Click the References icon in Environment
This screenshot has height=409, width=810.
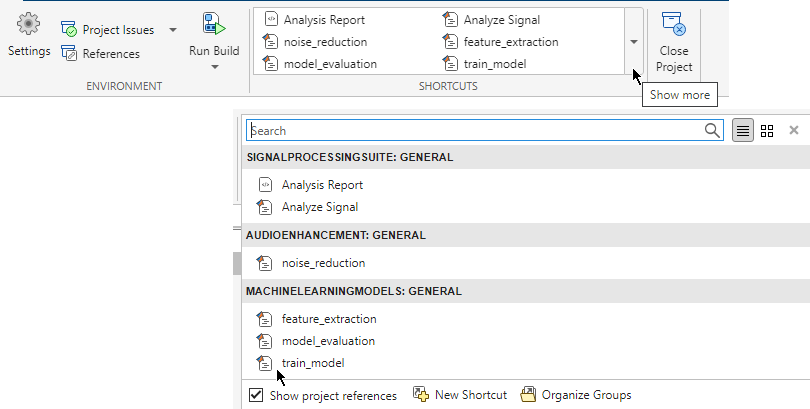(x=69, y=53)
